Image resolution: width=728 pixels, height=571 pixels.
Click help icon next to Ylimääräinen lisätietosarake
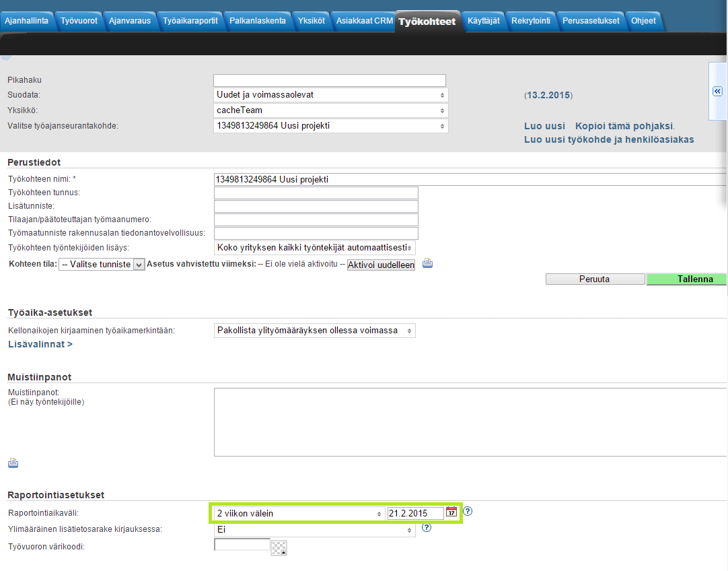(426, 528)
